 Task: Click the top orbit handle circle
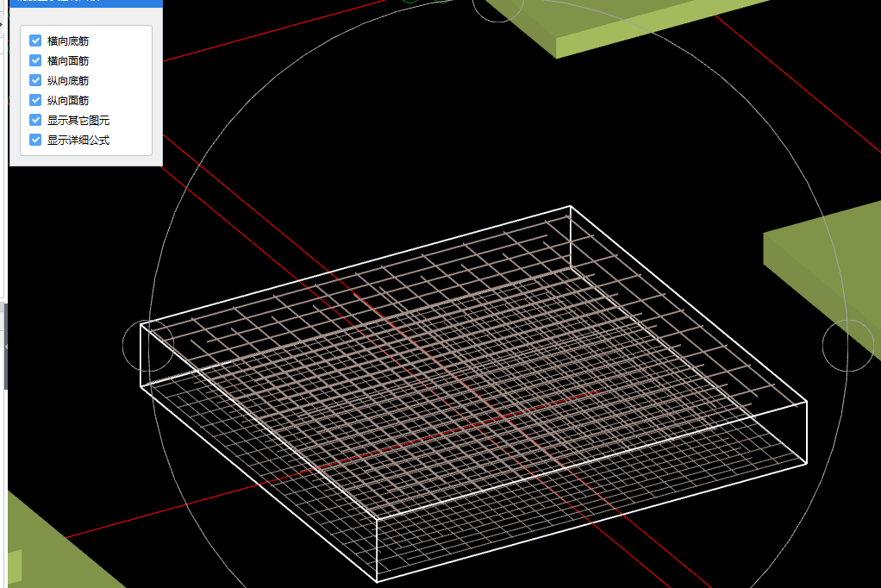point(497,8)
